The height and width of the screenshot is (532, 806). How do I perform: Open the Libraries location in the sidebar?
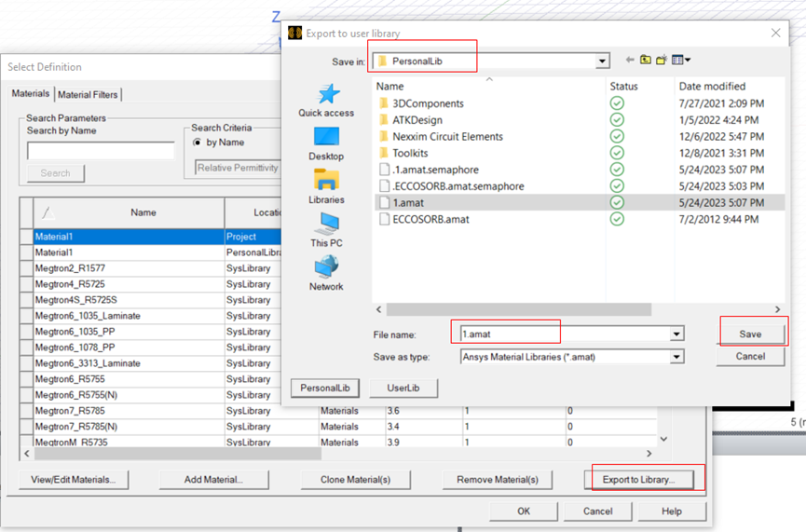(x=326, y=186)
